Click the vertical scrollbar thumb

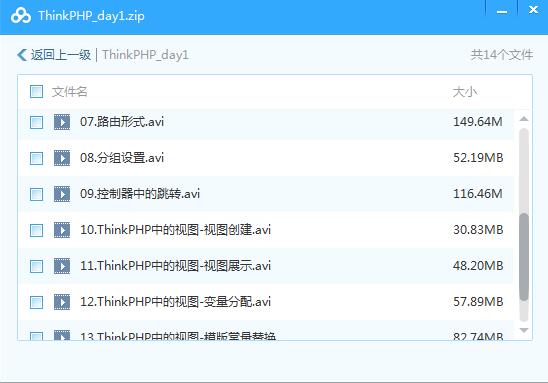(x=524, y=257)
